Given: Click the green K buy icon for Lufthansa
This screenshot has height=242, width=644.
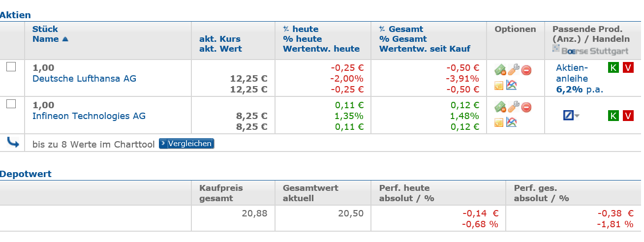Looking at the screenshot, I should (613, 68).
